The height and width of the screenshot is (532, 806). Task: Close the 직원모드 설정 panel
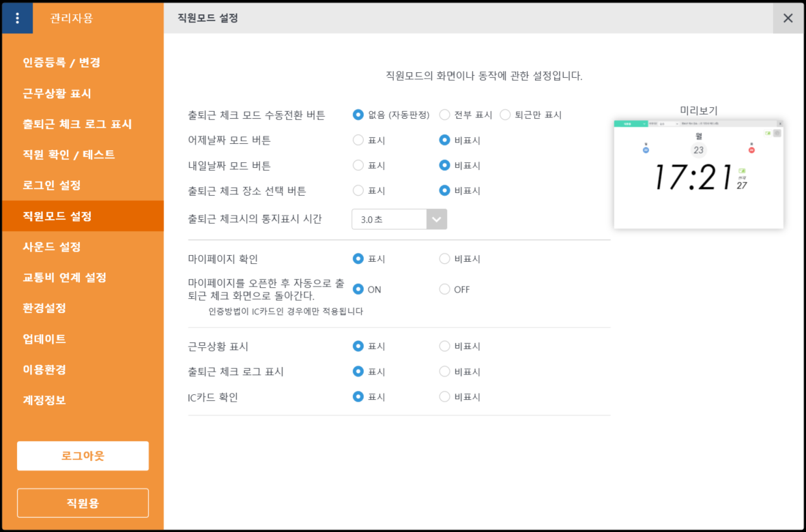788,18
